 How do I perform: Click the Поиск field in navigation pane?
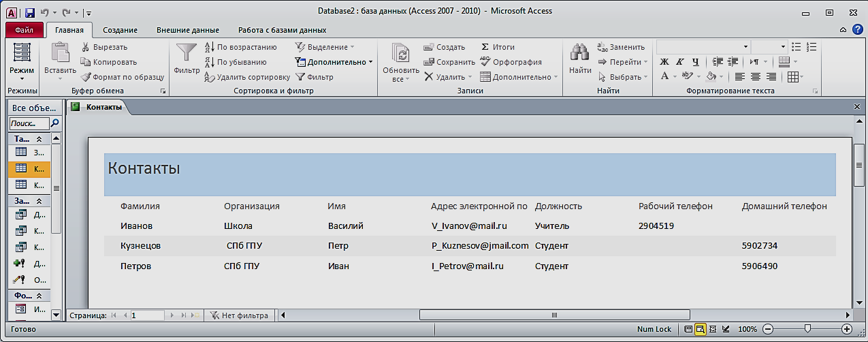(x=29, y=123)
